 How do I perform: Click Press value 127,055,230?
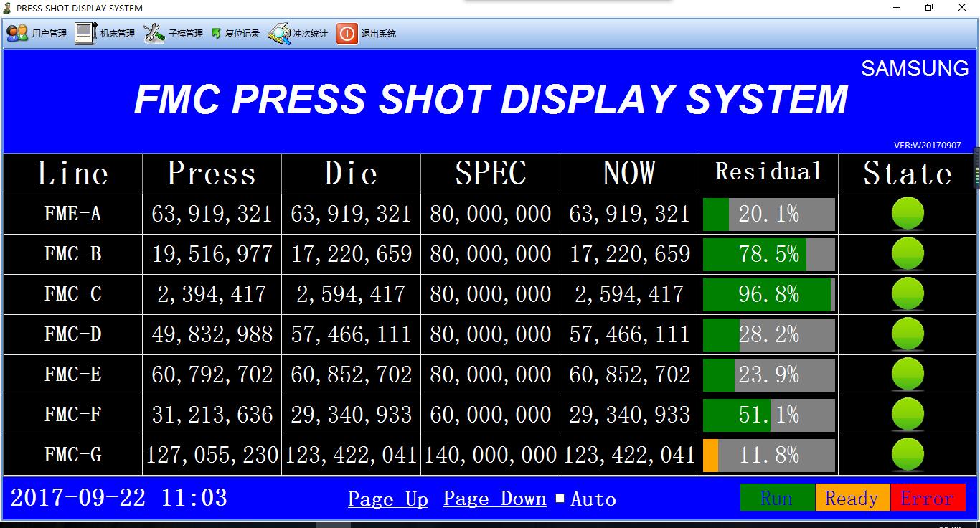pyautogui.click(x=212, y=455)
